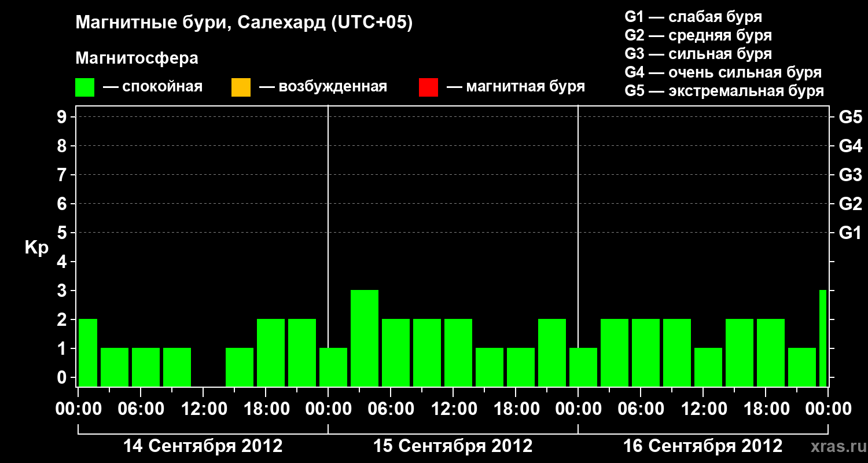
Task: Click the 'G1' label on the right axis
Action: (851, 233)
